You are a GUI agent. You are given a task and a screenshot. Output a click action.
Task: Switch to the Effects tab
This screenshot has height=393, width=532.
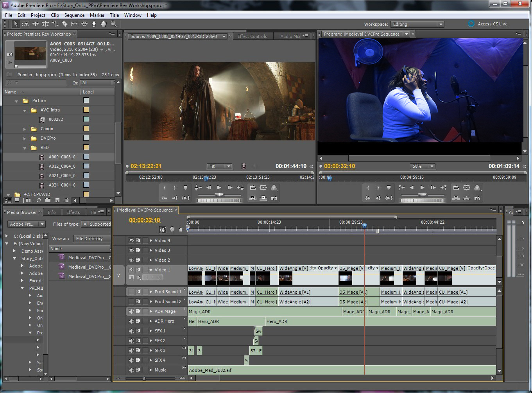click(73, 212)
